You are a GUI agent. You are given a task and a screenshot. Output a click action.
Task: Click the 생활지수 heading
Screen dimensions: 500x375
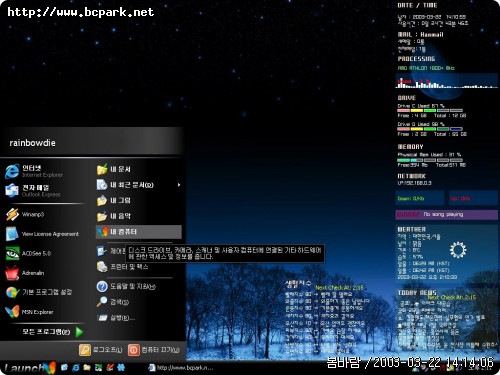[x=298, y=284]
